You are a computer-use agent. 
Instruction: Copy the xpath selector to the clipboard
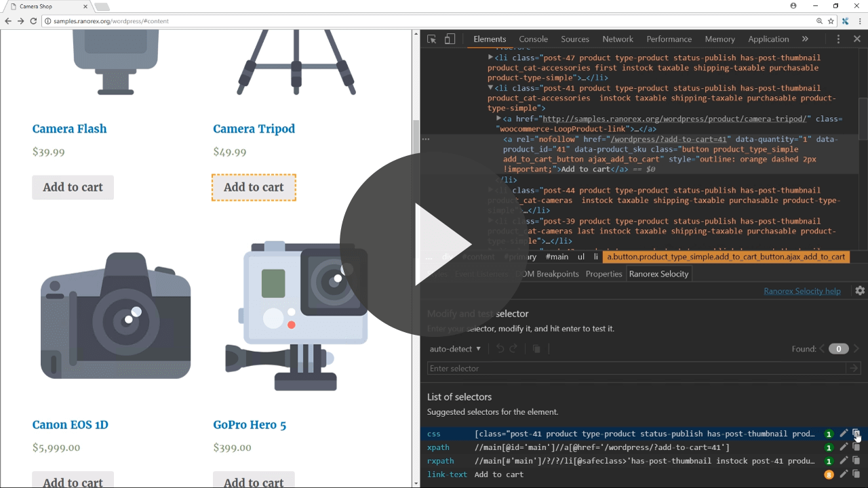click(856, 447)
